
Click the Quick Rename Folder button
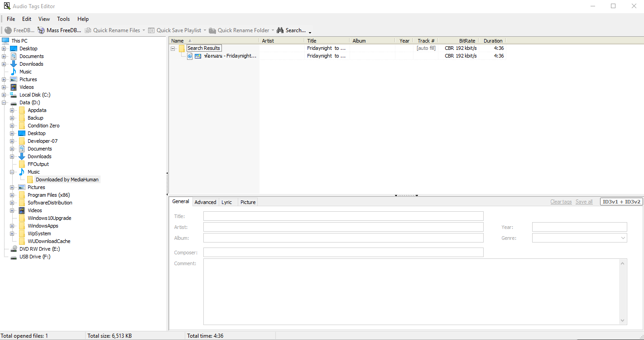(x=239, y=30)
